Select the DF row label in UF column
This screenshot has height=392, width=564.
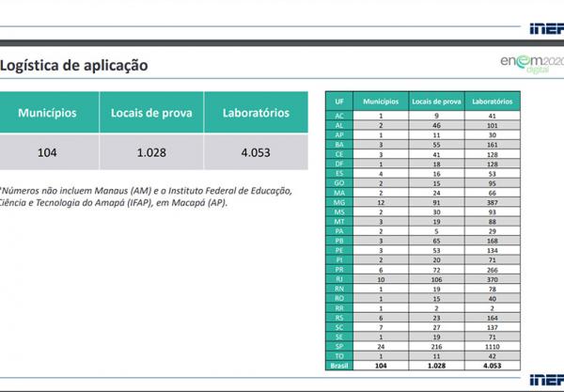tap(339, 164)
